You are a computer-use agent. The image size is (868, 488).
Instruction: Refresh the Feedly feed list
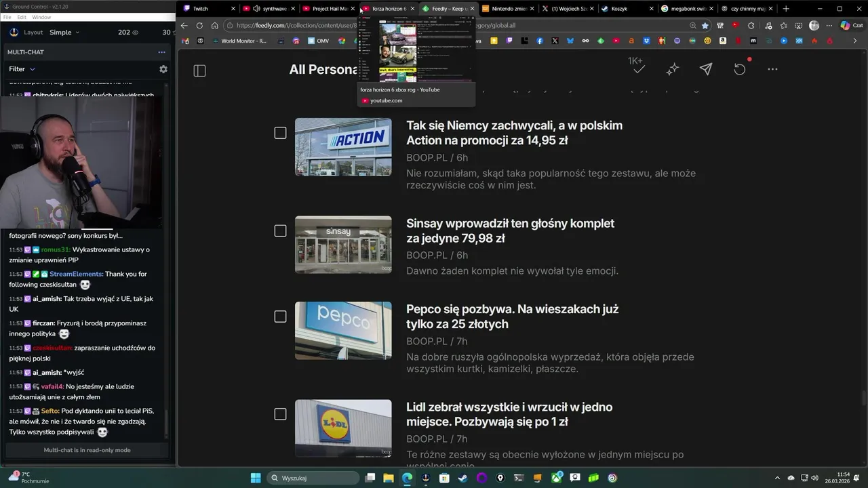click(x=740, y=69)
